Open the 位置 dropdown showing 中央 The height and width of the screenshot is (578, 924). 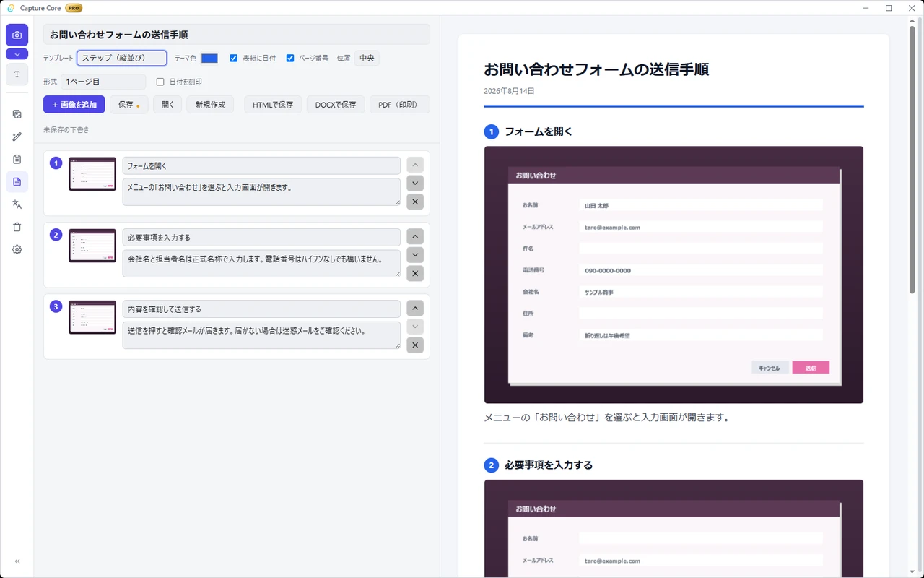(367, 58)
